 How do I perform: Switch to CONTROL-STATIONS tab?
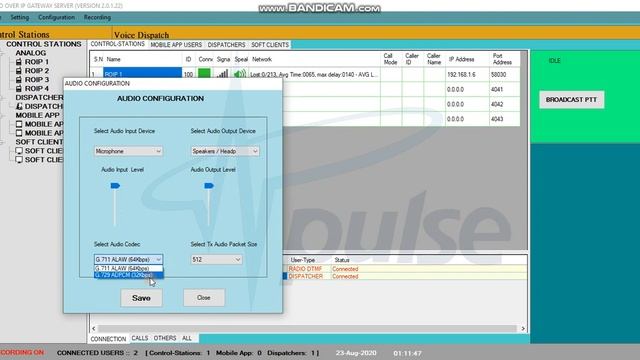click(118, 44)
